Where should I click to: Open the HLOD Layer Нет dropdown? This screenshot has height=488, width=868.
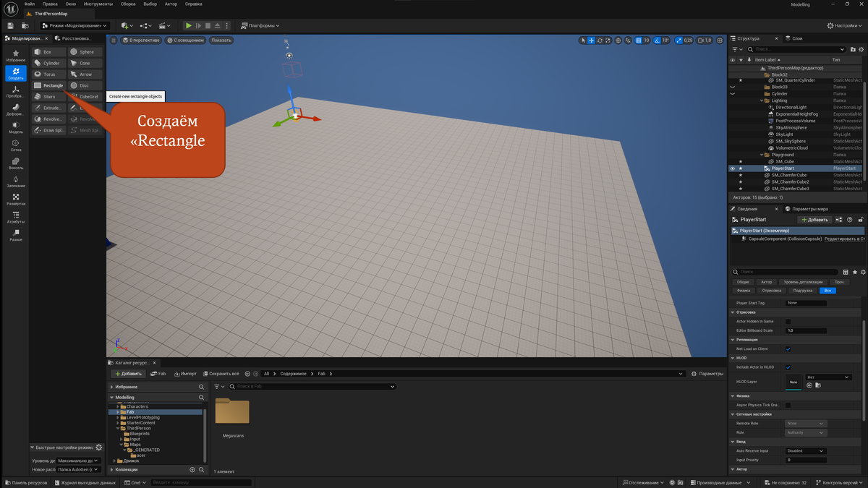click(x=828, y=377)
